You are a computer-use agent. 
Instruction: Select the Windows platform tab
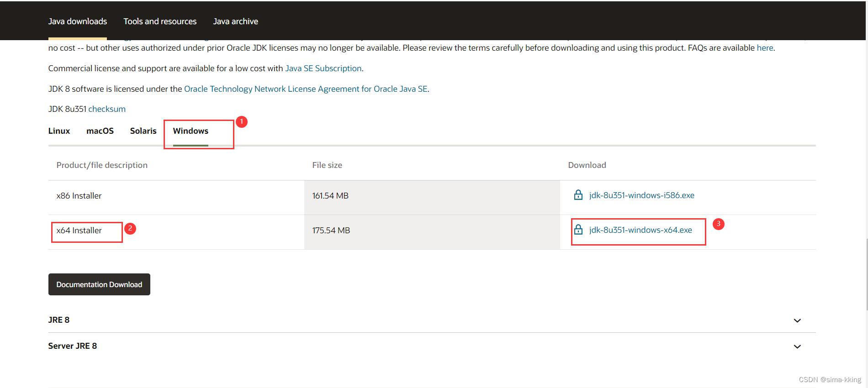click(191, 131)
